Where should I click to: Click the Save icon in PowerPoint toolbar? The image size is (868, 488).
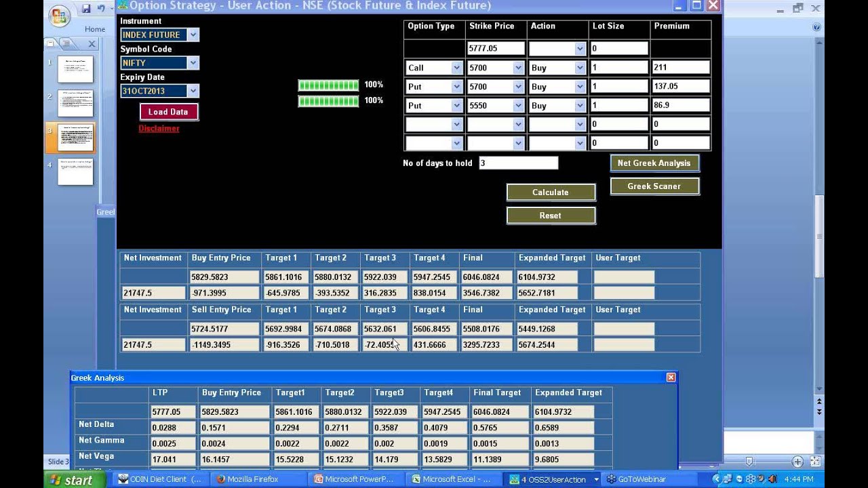[86, 9]
